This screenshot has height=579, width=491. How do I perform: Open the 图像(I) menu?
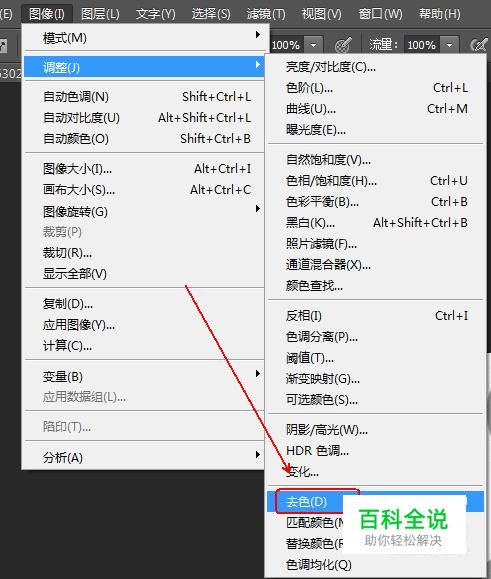point(47,14)
